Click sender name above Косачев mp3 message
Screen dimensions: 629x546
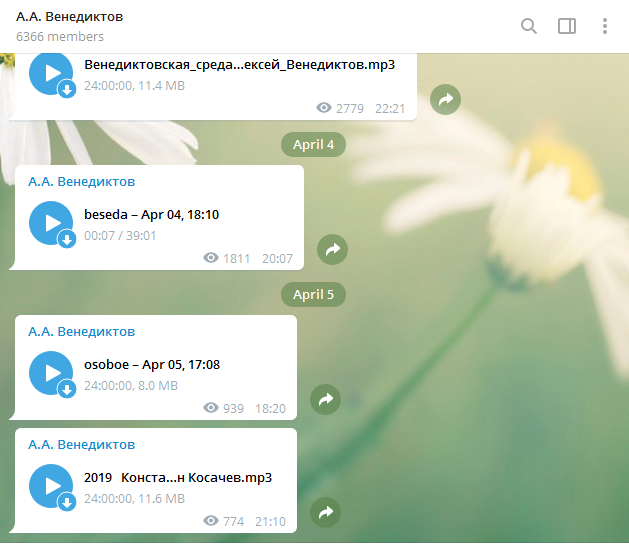tap(81, 445)
